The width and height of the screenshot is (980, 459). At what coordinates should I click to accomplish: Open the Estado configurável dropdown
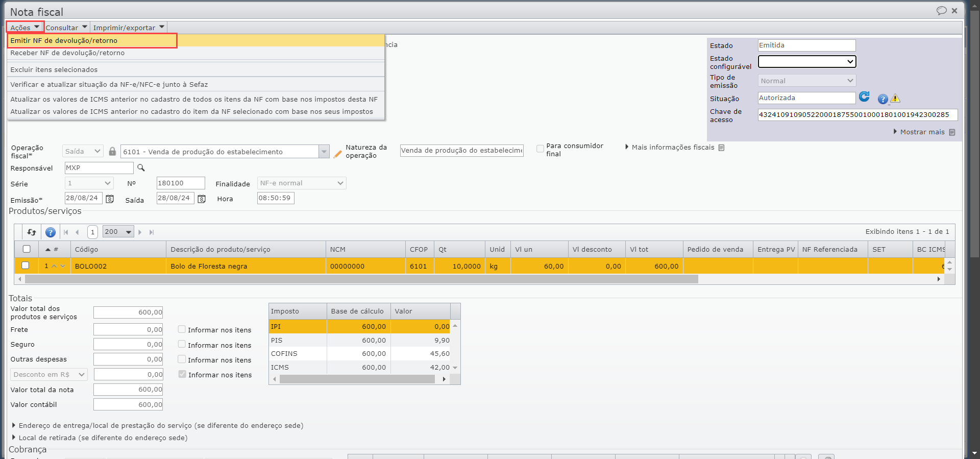pos(806,62)
